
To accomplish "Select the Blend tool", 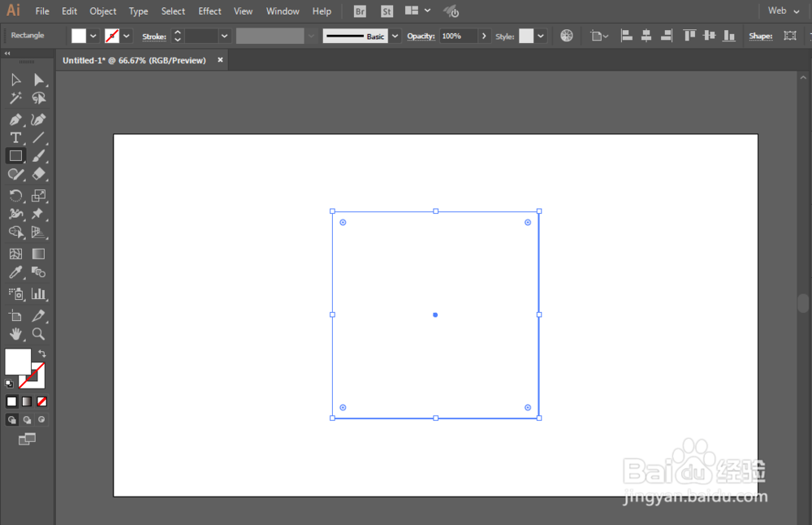I will tap(38, 272).
